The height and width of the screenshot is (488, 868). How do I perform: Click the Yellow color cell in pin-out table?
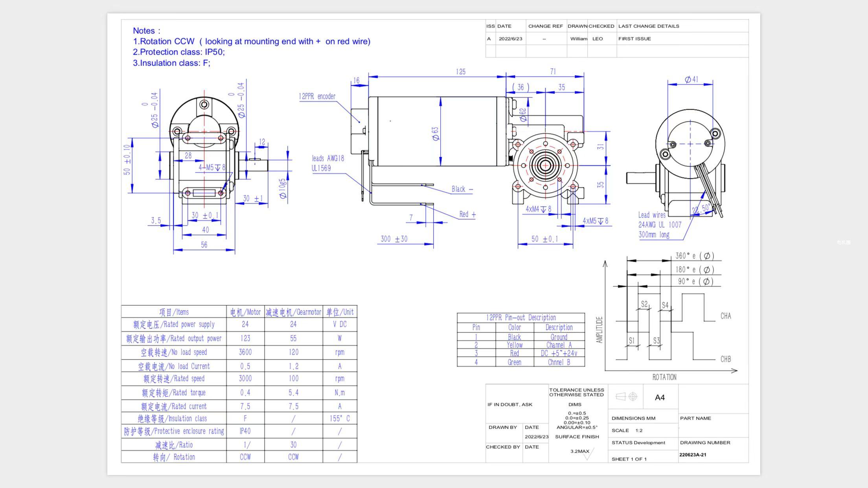pos(514,345)
